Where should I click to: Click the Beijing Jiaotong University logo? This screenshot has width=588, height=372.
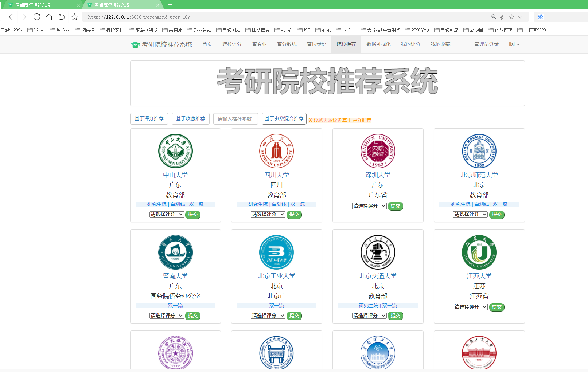click(378, 252)
